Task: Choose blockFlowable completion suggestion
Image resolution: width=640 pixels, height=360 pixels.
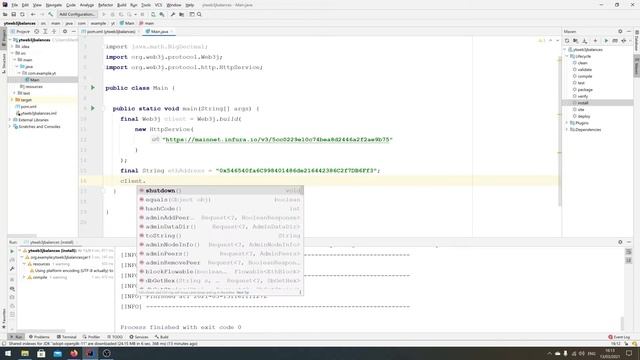Action: coord(220,271)
